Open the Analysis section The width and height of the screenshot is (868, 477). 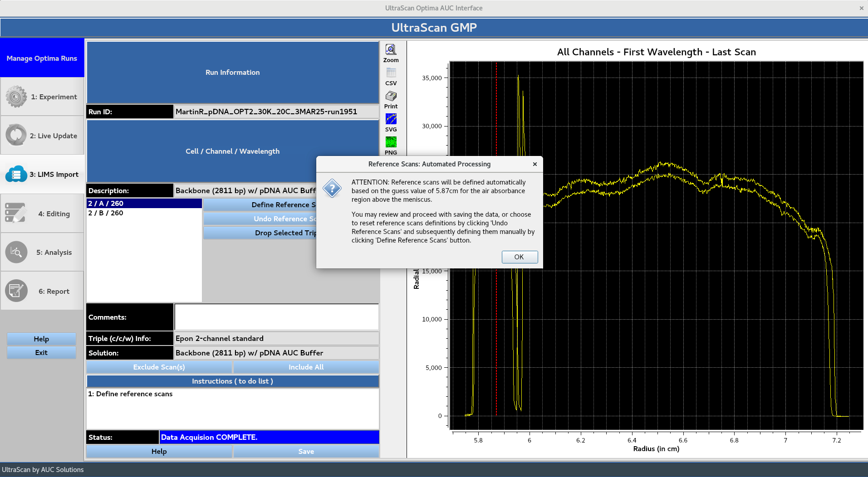pyautogui.click(x=42, y=252)
